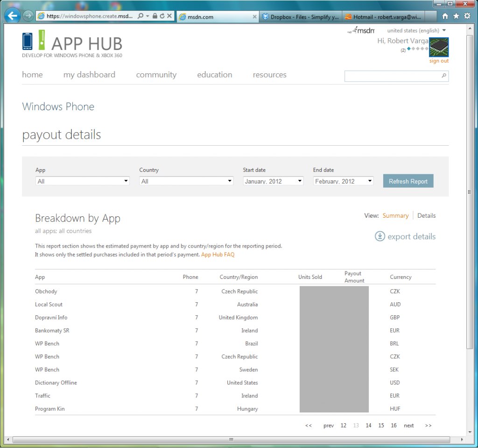Click the vertical scrollbar thumb
Image resolution: width=478 pixels, height=448 pixels.
click(x=470, y=192)
